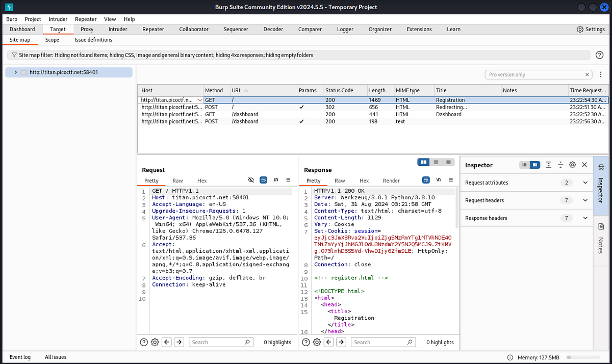The height and width of the screenshot is (364, 612).
Task: Expand the titan.picoctf.net:58401 tree node
Action: click(16, 72)
